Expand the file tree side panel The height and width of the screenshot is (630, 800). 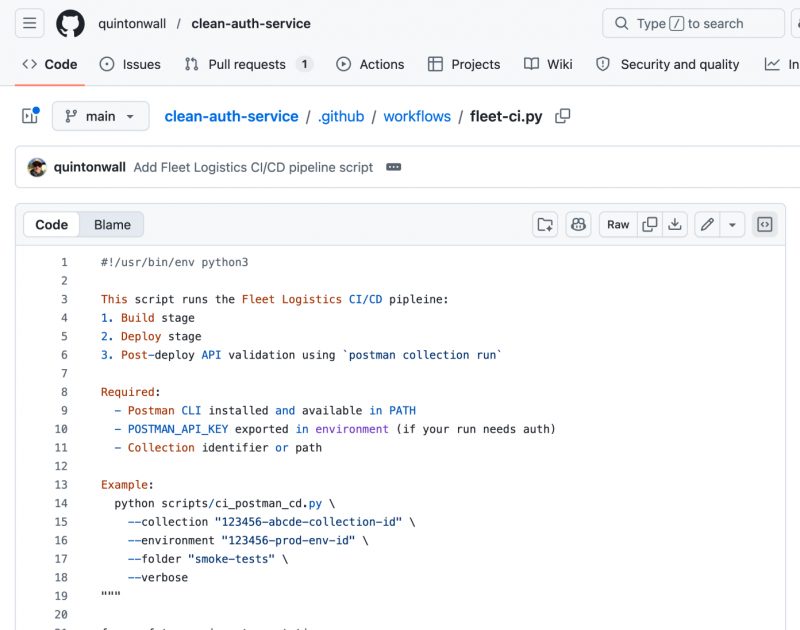pyautogui.click(x=31, y=116)
